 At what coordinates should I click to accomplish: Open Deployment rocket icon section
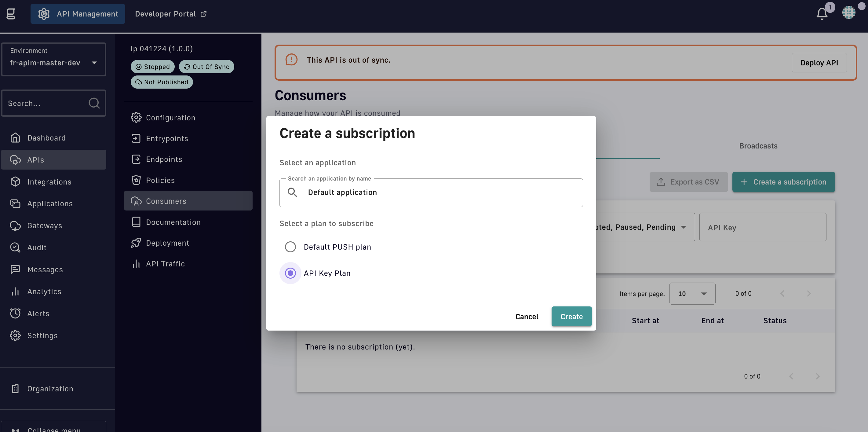click(136, 243)
